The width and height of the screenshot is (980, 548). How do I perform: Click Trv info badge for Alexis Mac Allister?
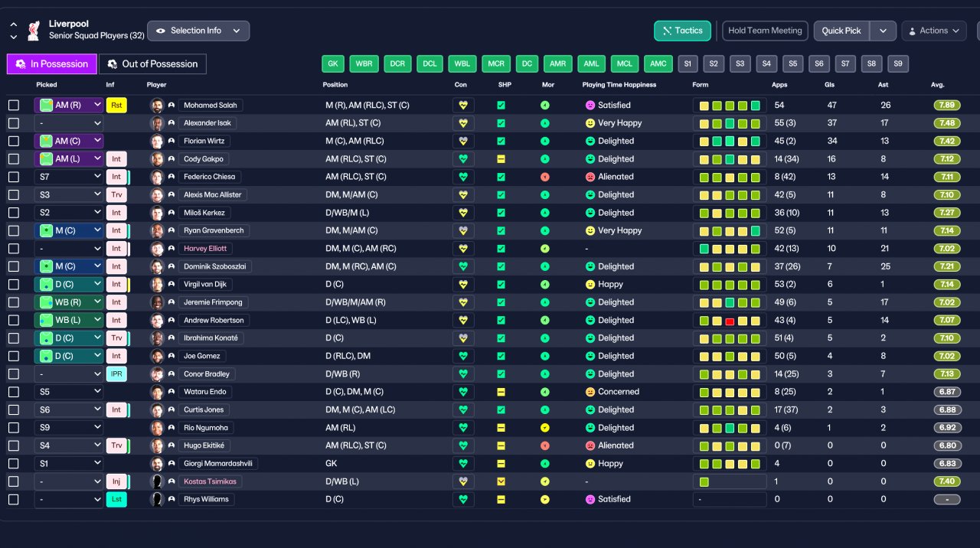tap(116, 195)
